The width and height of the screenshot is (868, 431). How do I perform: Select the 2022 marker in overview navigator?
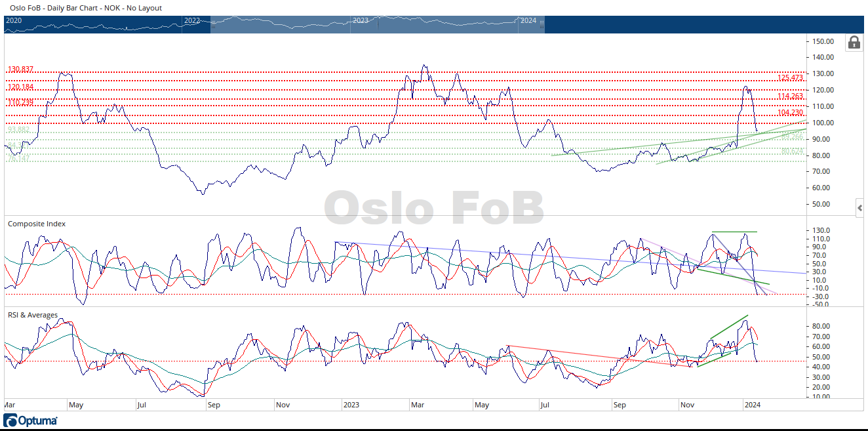click(192, 20)
